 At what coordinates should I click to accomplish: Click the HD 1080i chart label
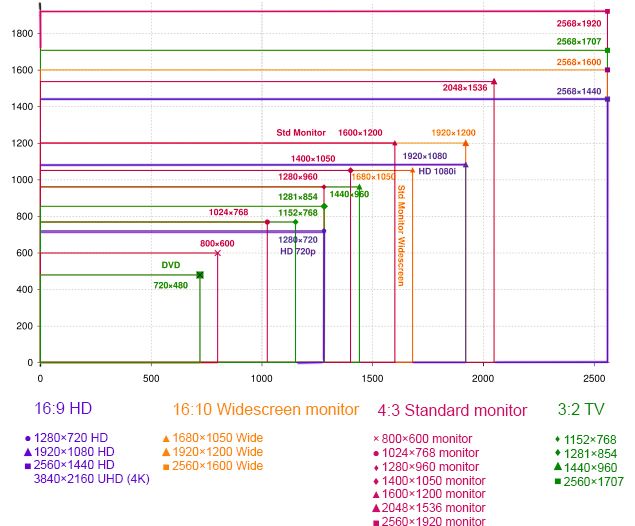click(437, 171)
